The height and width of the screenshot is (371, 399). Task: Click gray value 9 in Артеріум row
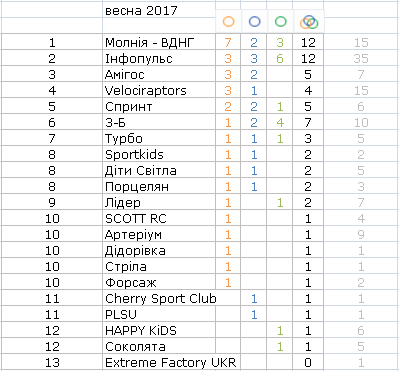pos(361,234)
